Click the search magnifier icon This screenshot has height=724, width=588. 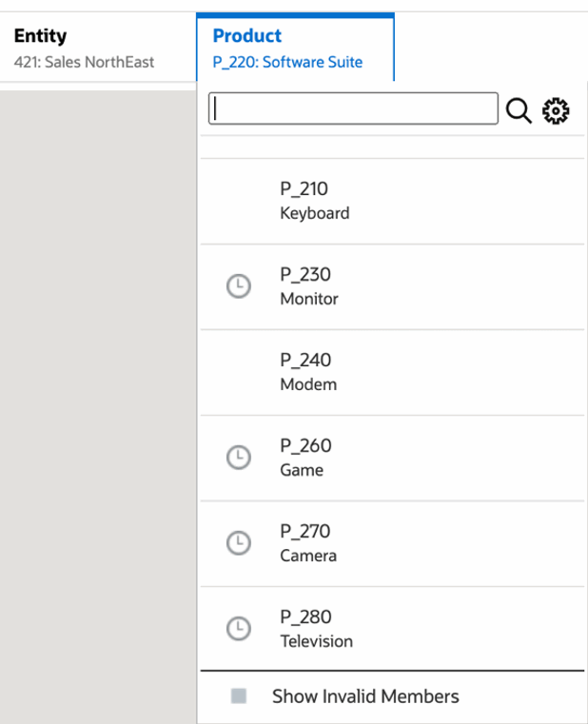[x=519, y=111]
